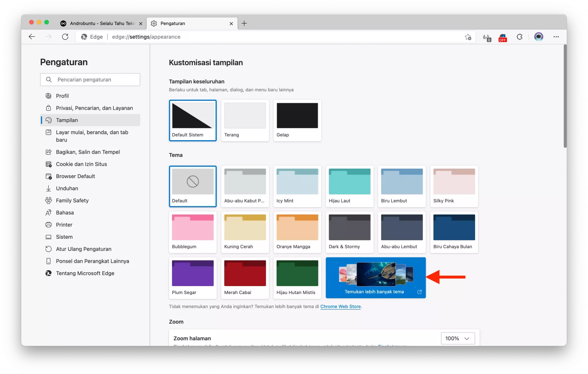Click the Chrome Web Store link
Screen dimensions: 588x374
[340, 306]
